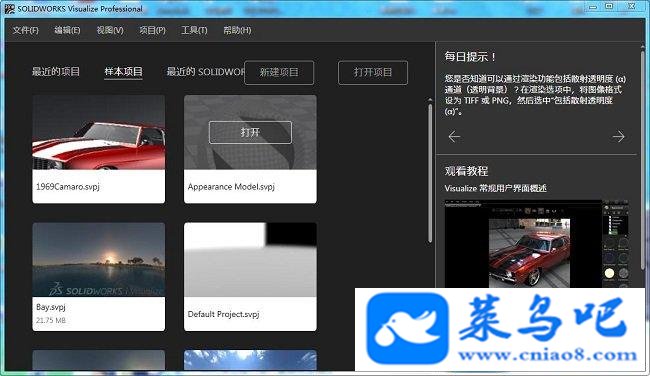Show the next daily tip arrow

tap(618, 136)
